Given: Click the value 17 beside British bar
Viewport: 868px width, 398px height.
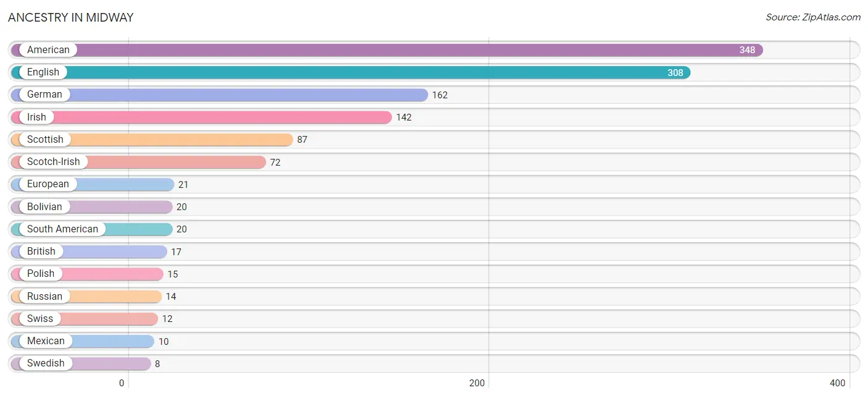Looking at the screenshot, I should [x=177, y=252].
